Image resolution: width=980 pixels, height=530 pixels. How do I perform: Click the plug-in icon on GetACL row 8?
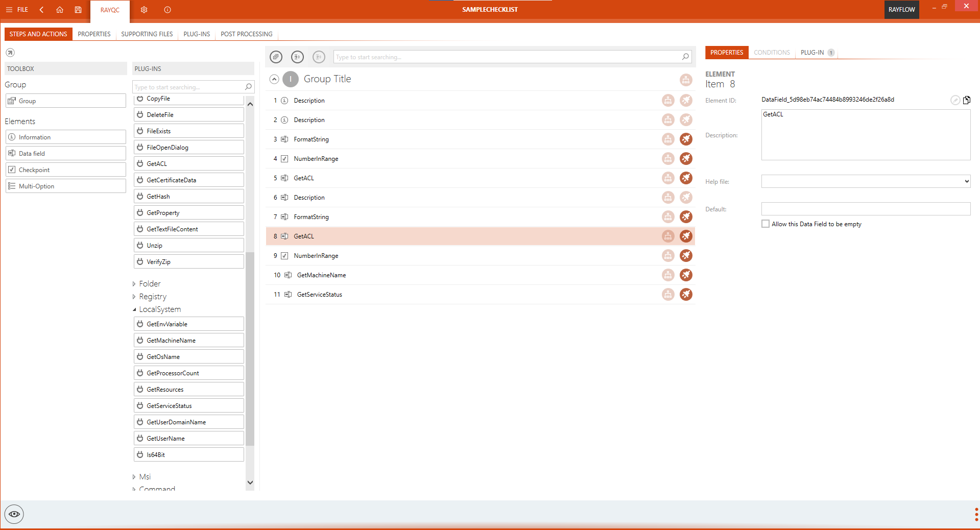(686, 236)
